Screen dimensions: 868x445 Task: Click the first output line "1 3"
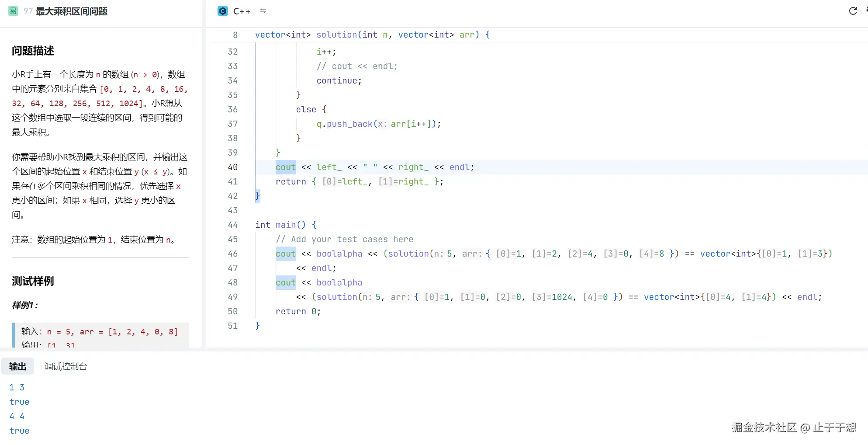coord(17,388)
